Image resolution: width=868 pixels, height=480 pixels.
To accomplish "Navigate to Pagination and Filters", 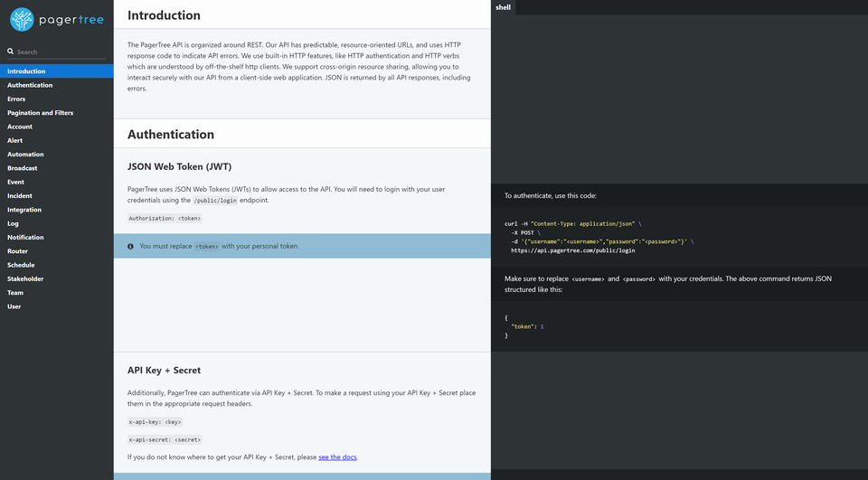I will (40, 113).
